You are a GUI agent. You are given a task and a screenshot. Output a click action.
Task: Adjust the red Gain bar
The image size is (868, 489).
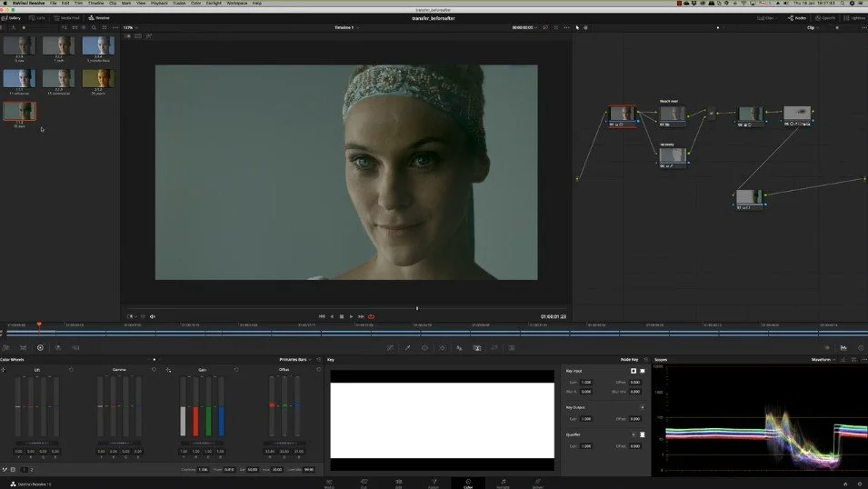tap(196, 406)
